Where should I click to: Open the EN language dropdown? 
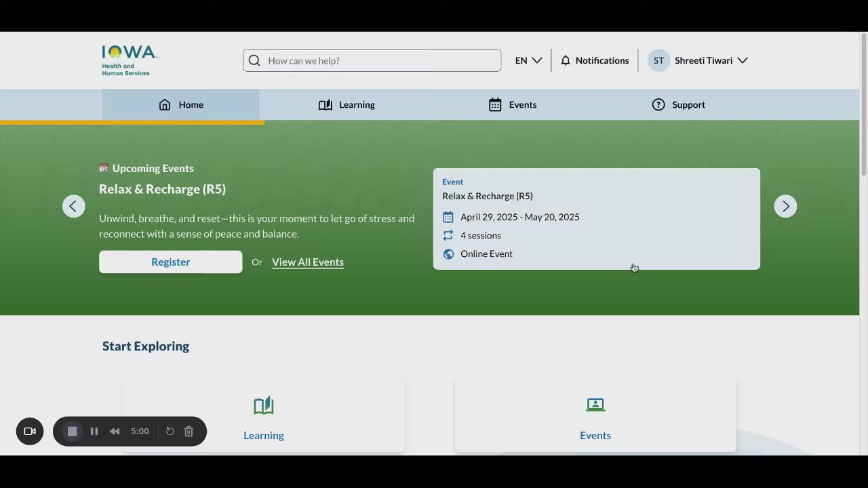pos(528,60)
